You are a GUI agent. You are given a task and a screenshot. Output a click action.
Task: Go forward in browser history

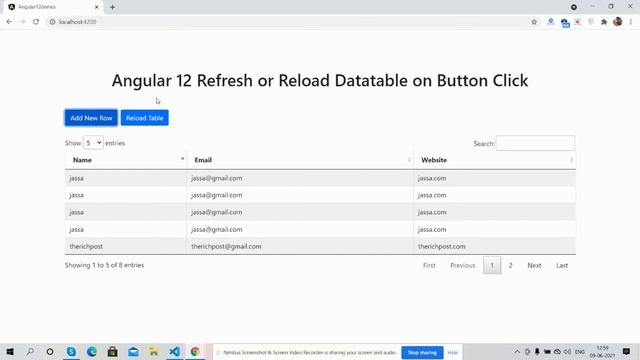click(22, 22)
